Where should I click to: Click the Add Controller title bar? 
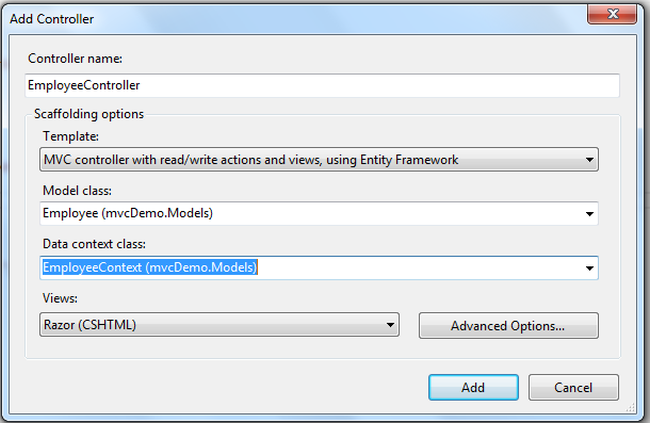tap(300, 17)
